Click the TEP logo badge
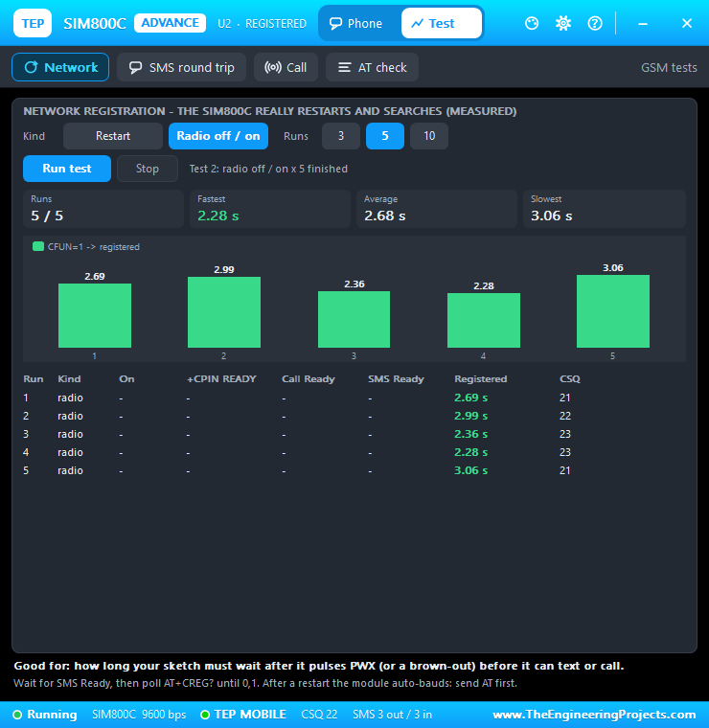Image resolution: width=709 pixels, height=728 pixels. pyautogui.click(x=33, y=23)
